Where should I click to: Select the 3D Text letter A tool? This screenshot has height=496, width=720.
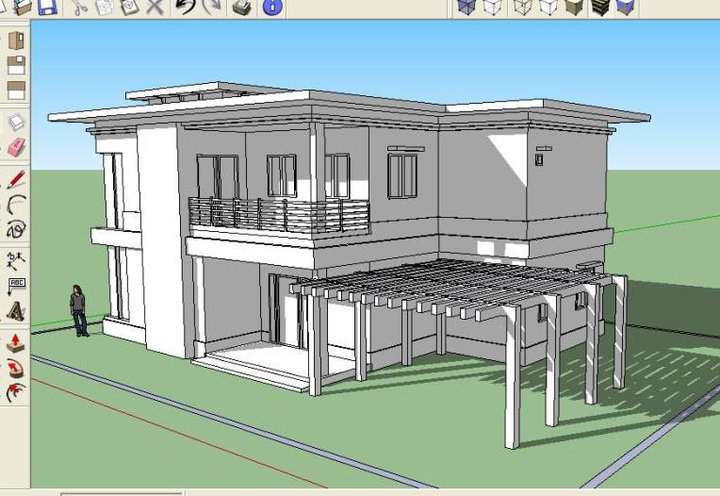pyautogui.click(x=16, y=311)
